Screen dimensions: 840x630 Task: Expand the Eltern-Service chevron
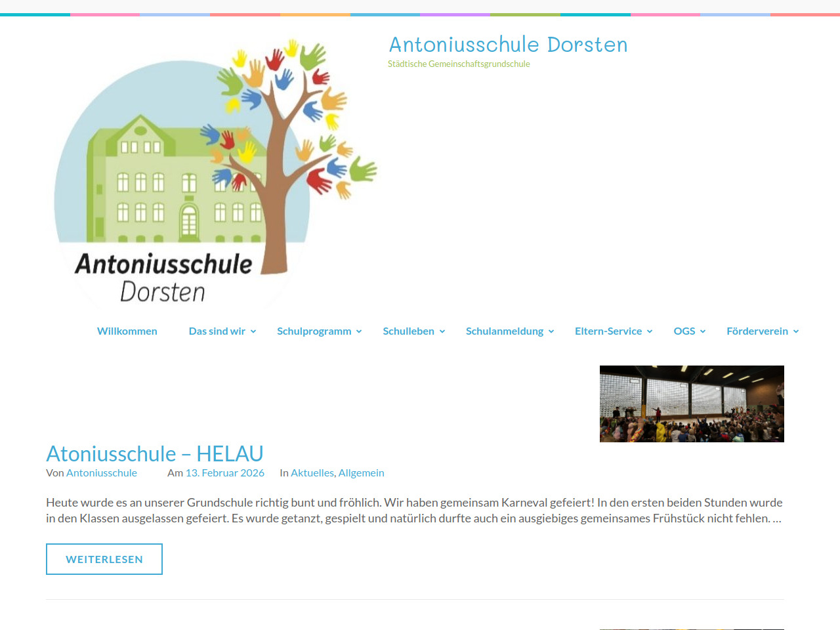pyautogui.click(x=650, y=332)
